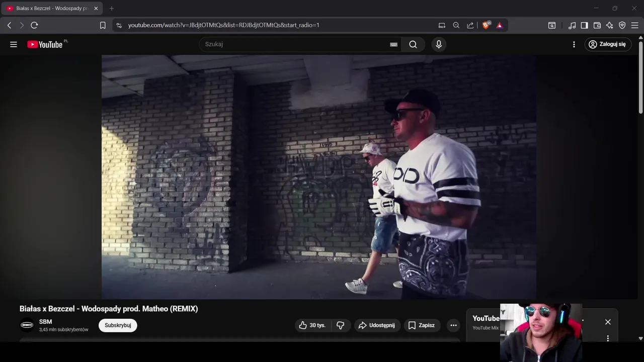The height and width of the screenshot is (362, 644).
Task: Share this page via address bar icon
Action: [x=470, y=25]
